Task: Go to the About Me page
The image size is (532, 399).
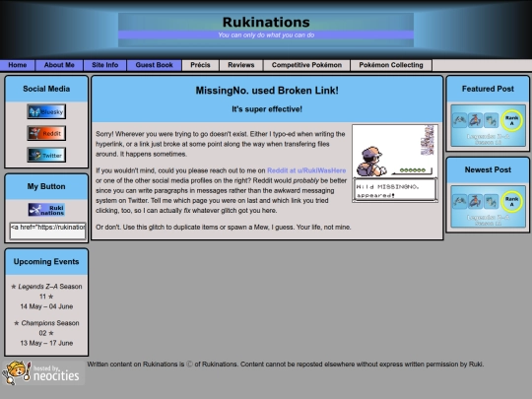Action: [x=59, y=65]
